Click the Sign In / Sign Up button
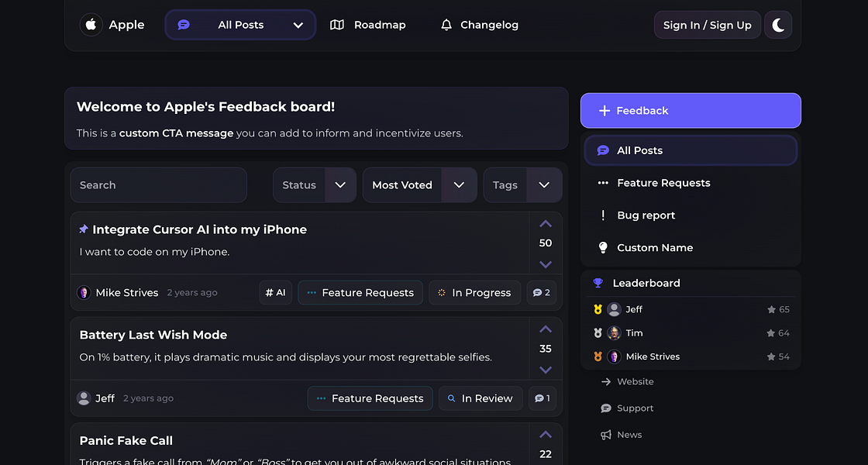The height and width of the screenshot is (465, 868). click(x=708, y=25)
